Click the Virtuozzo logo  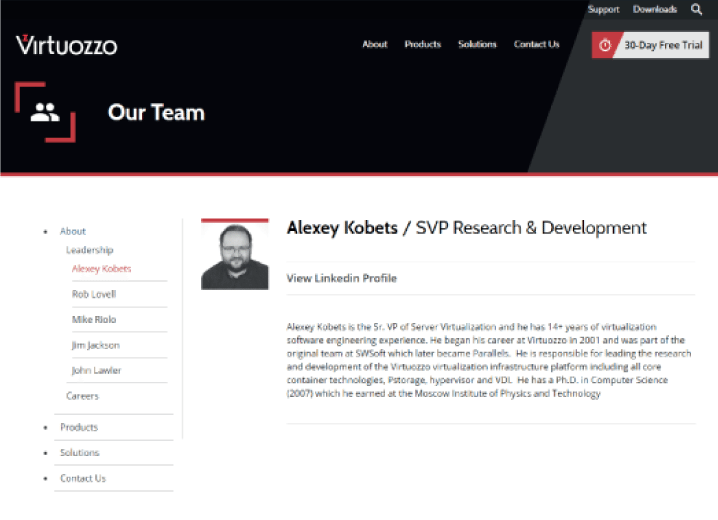coord(66,45)
